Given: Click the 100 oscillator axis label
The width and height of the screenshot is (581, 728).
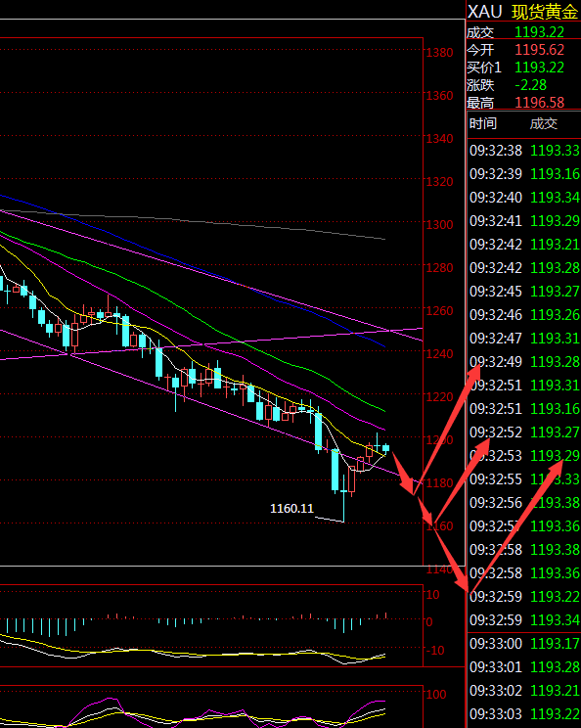Looking at the screenshot, I should [x=436, y=695].
